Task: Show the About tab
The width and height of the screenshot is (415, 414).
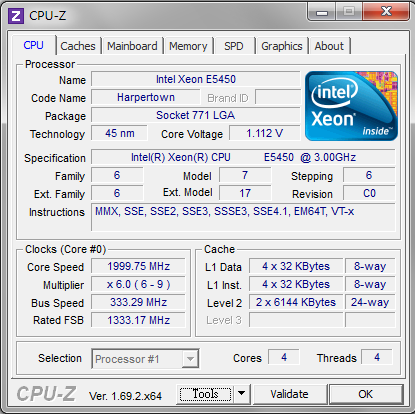Action: click(x=329, y=46)
